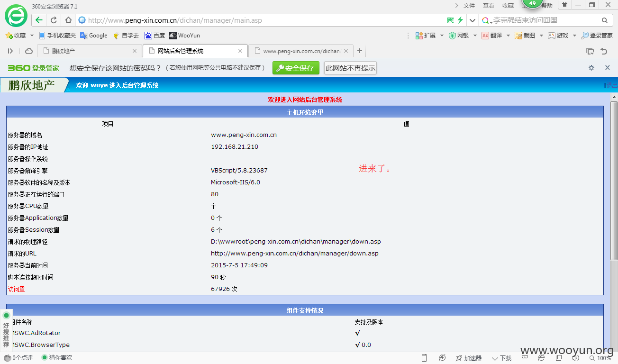Reload the page with the refresh icon
Screen dimensions: 618x364
[x=54, y=20]
